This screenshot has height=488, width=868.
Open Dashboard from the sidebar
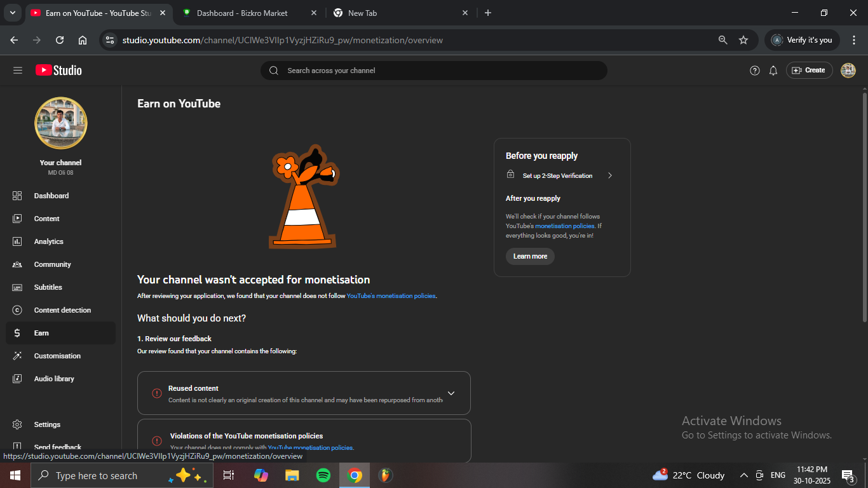pos(51,196)
